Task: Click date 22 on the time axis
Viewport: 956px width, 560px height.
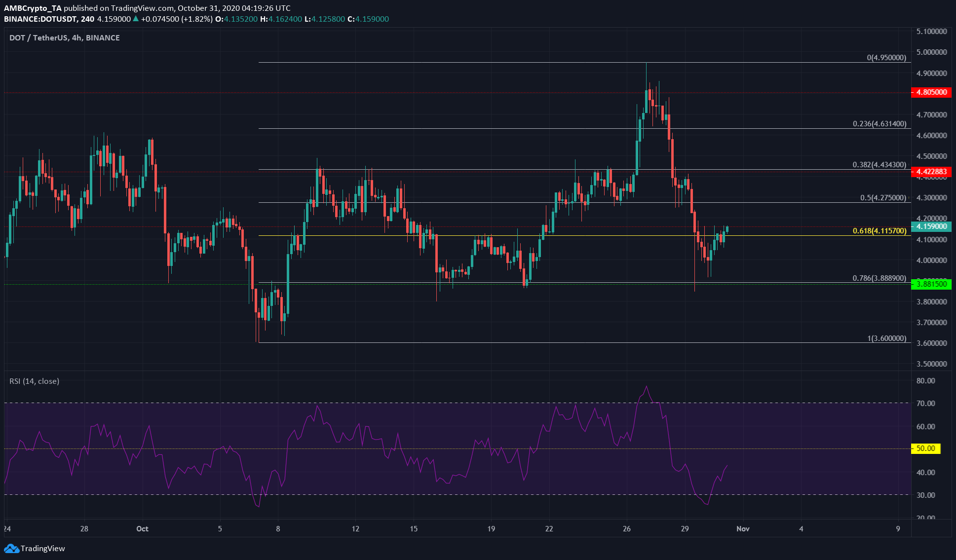Action: 549,529
